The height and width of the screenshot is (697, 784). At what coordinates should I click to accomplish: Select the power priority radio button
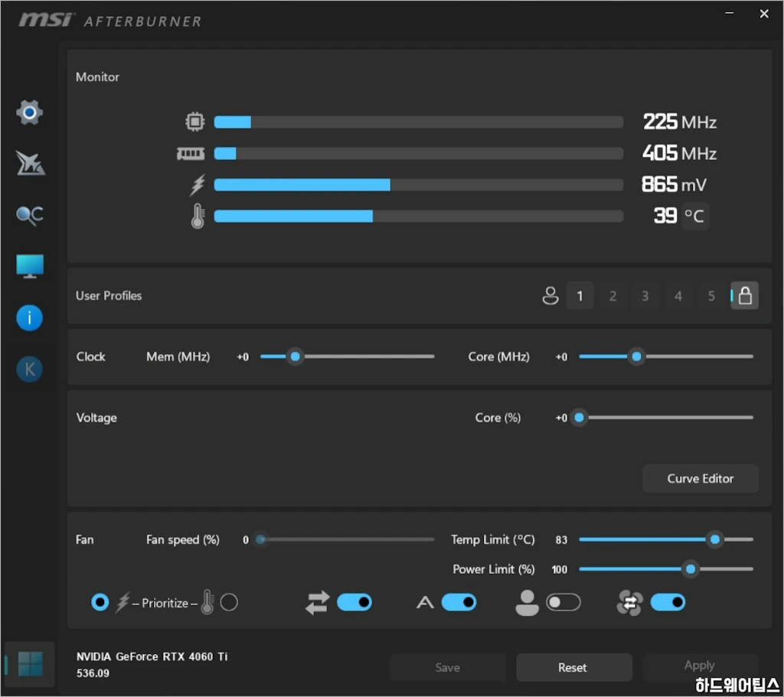click(x=100, y=603)
